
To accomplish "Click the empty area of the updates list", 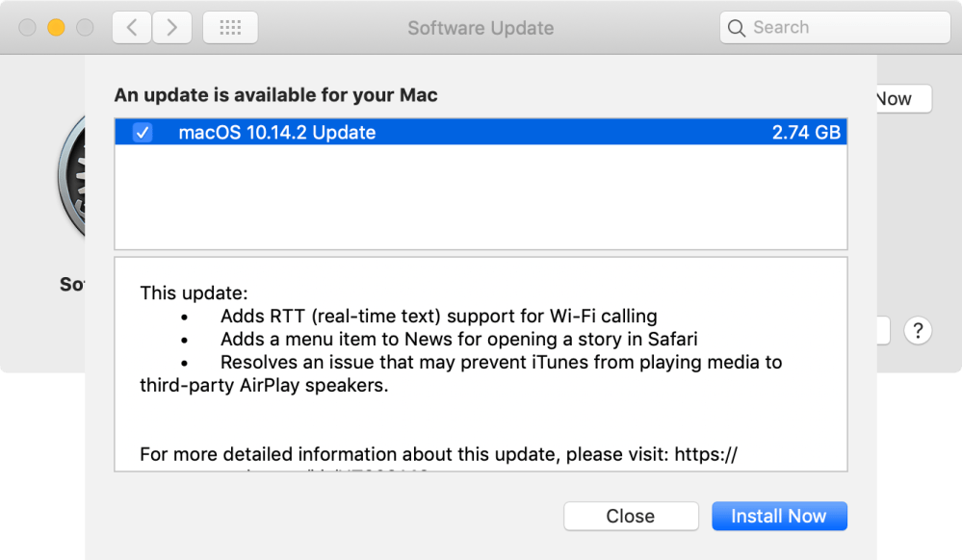I will (x=480, y=197).
